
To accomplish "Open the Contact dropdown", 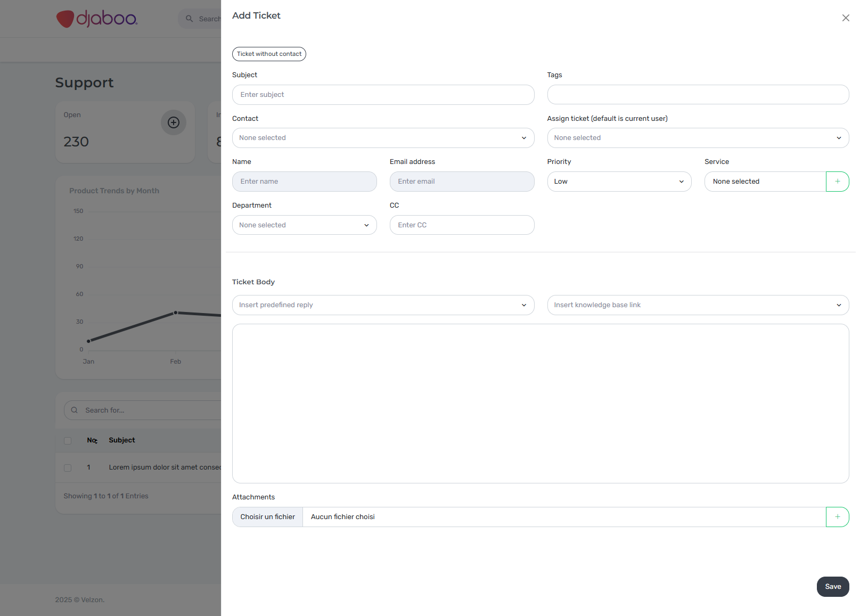I will point(383,138).
